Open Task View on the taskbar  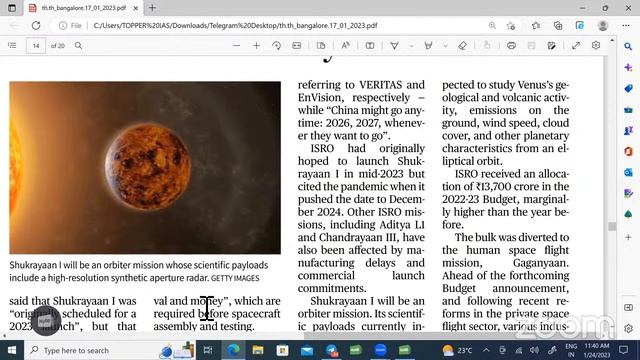click(x=208, y=350)
